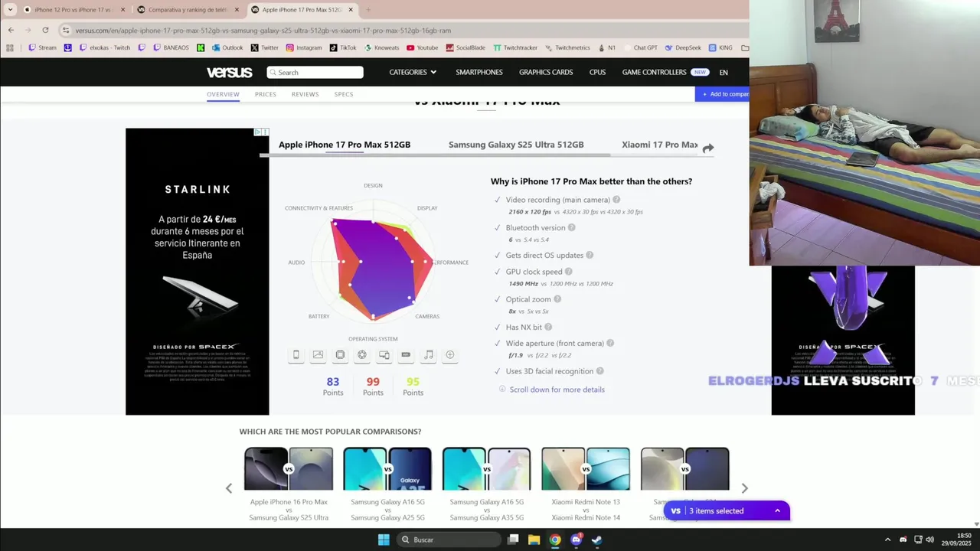
Task: Click the Add to comparison button
Action: click(722, 94)
